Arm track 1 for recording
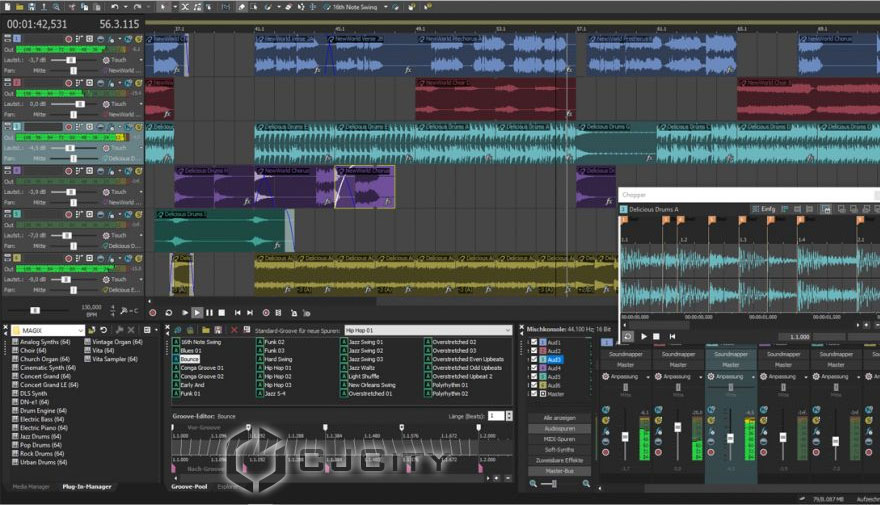 pos(67,39)
